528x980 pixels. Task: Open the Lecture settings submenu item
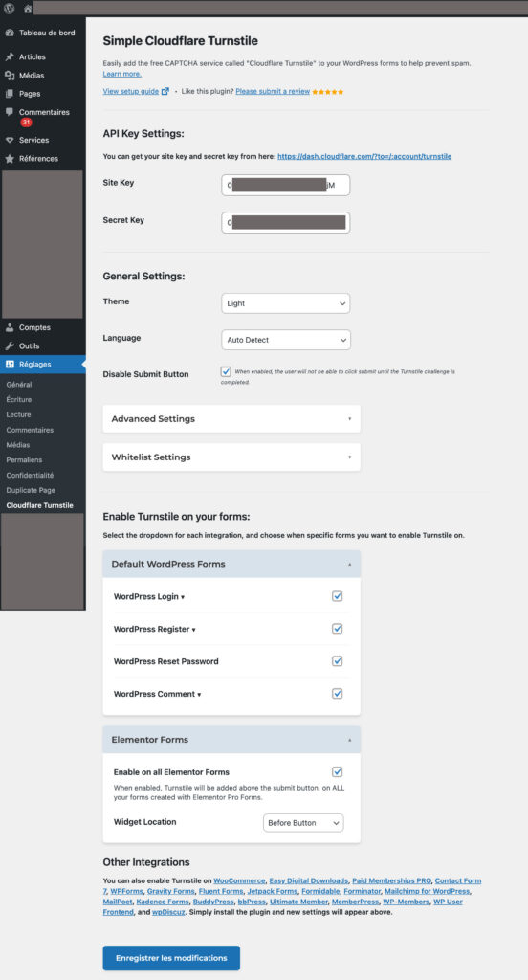[19, 415]
